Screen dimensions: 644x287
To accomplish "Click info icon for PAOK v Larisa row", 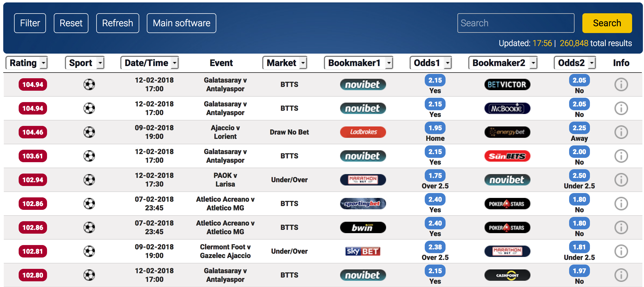I will point(621,180).
